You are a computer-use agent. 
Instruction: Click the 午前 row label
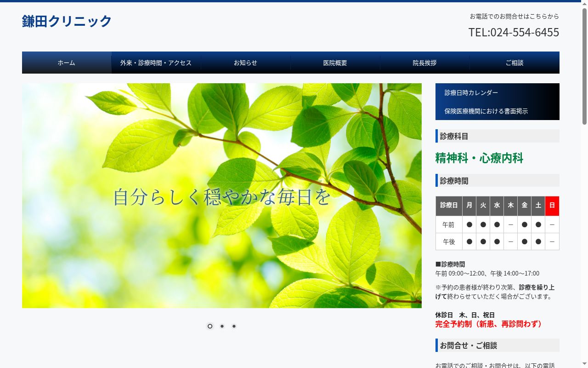click(x=449, y=224)
